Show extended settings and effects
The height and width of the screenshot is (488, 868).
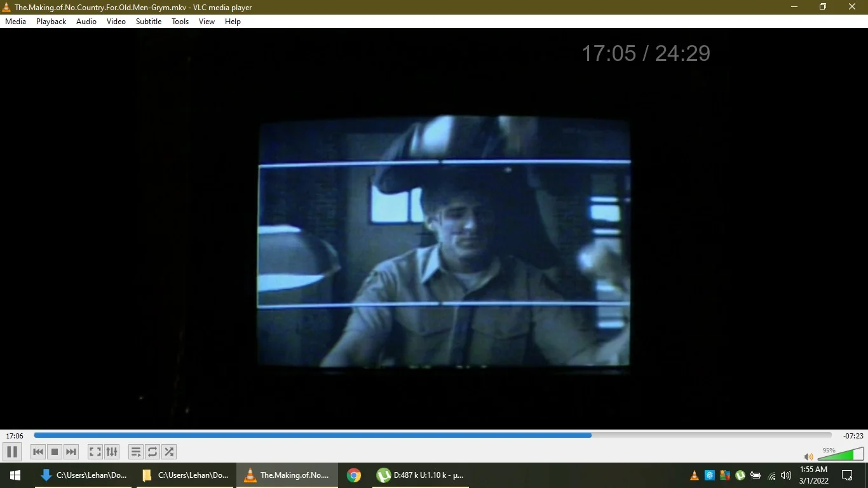tap(112, 452)
